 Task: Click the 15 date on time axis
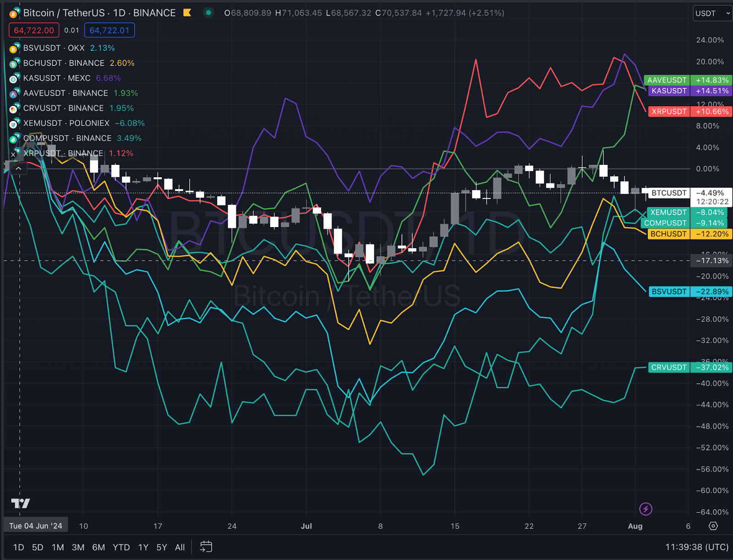455,526
